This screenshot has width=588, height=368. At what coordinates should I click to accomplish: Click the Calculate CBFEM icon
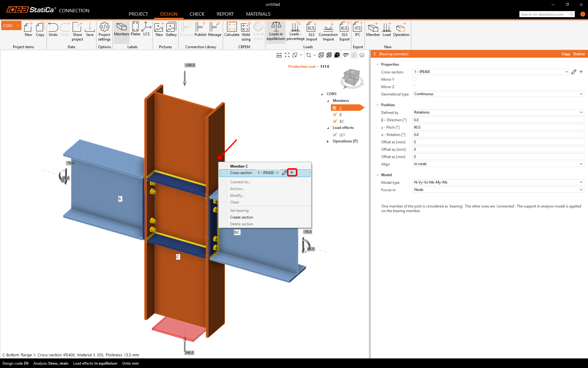pyautogui.click(x=232, y=29)
